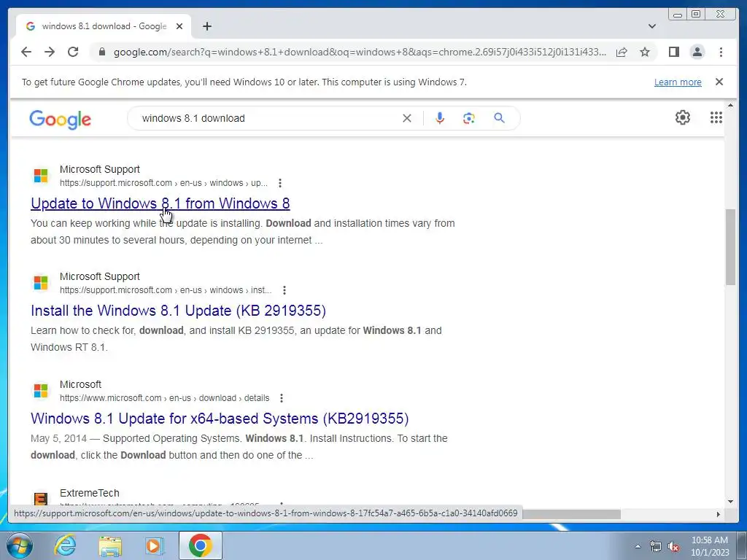Go to the Google home logo
Image resolution: width=747 pixels, height=560 pixels.
coord(60,119)
